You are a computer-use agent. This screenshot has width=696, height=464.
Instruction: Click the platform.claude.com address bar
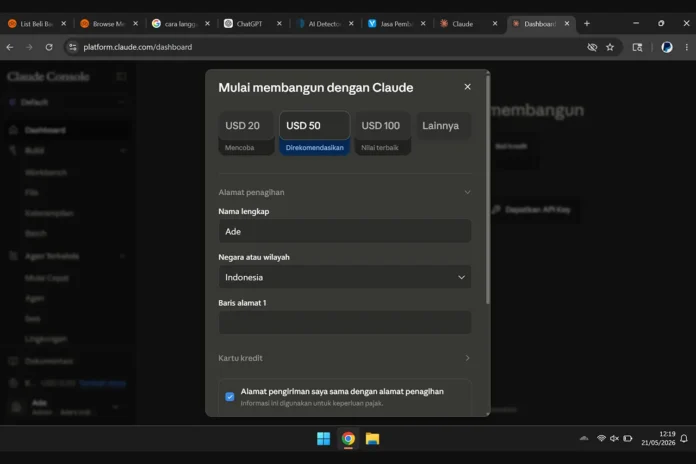click(x=328, y=47)
